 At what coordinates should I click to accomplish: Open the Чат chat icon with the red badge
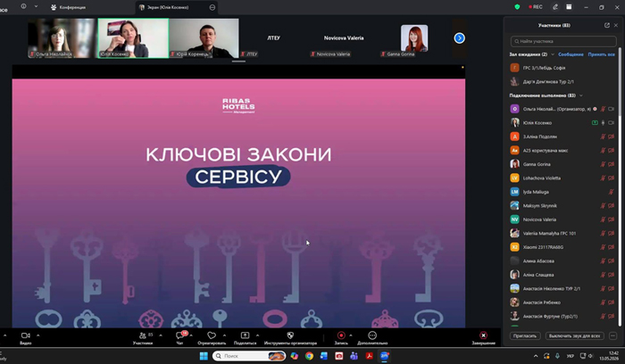pyautogui.click(x=180, y=335)
